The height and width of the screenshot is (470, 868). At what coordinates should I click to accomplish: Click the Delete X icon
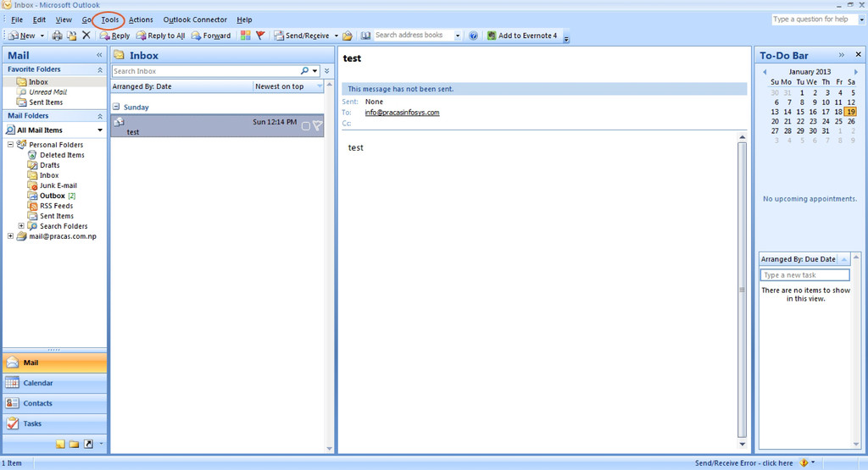(86, 36)
